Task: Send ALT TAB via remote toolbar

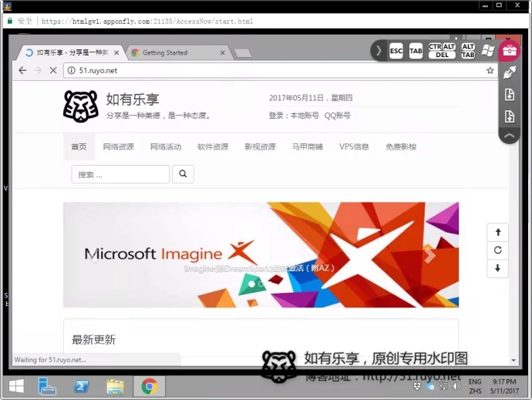Action: (x=468, y=51)
